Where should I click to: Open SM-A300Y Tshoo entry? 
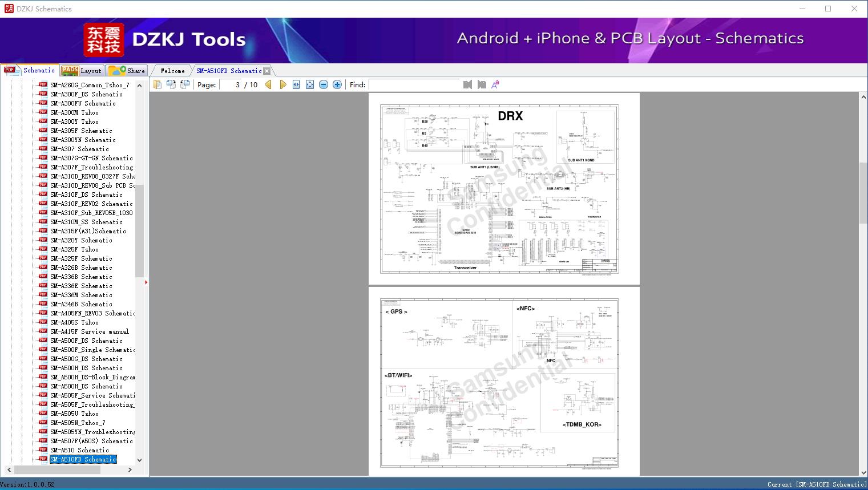[74, 122]
